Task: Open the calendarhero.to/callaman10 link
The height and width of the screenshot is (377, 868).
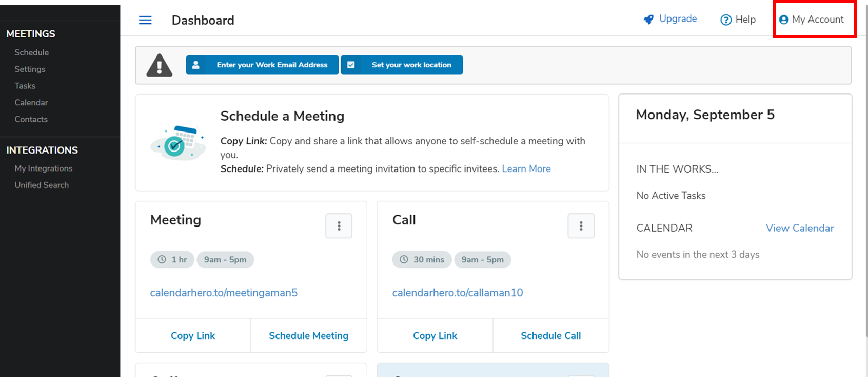Action: 458,293
